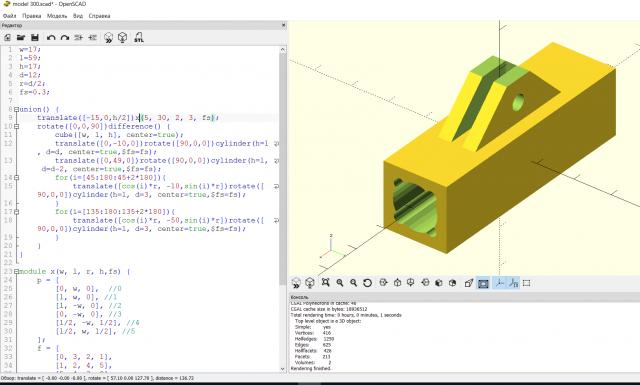
Task: Reset the 3D view orientation
Action: click(x=367, y=283)
